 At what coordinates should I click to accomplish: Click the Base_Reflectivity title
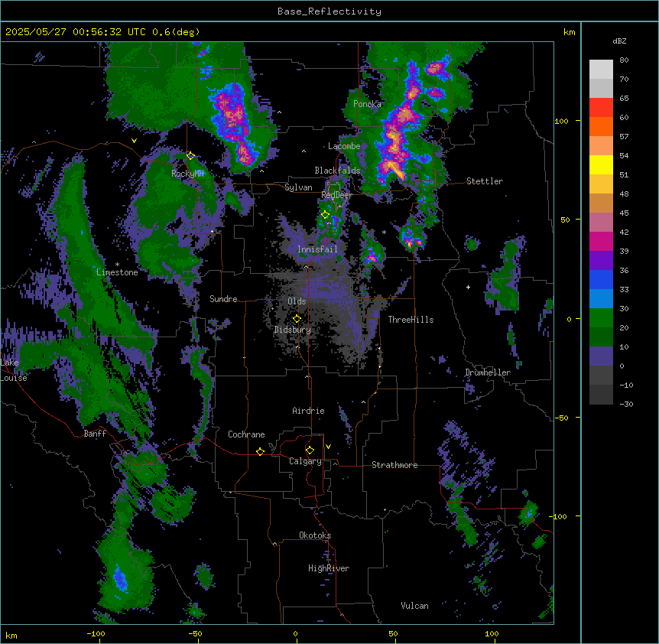329,11
